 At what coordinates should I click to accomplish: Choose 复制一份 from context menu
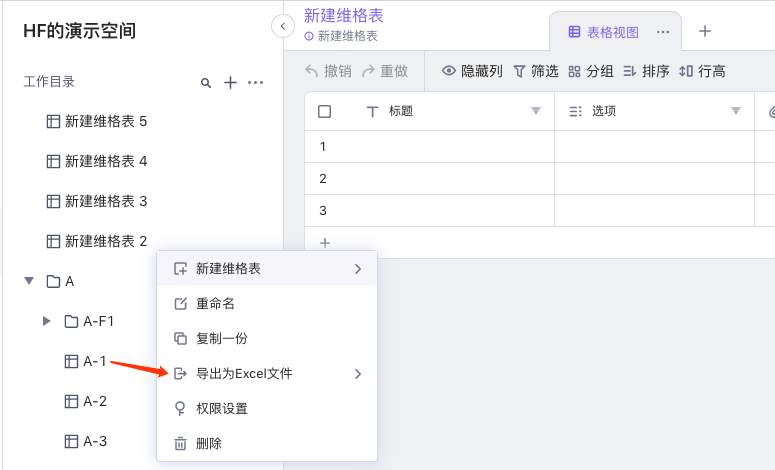(x=267, y=339)
